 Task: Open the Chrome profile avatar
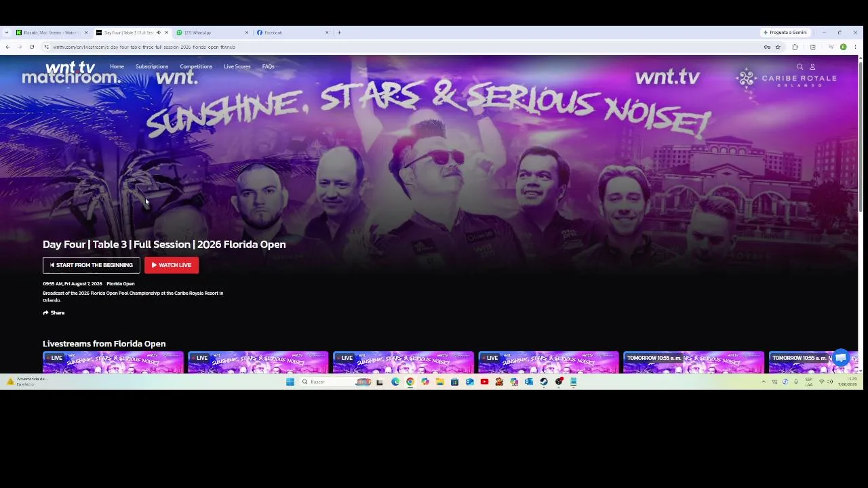tap(843, 47)
